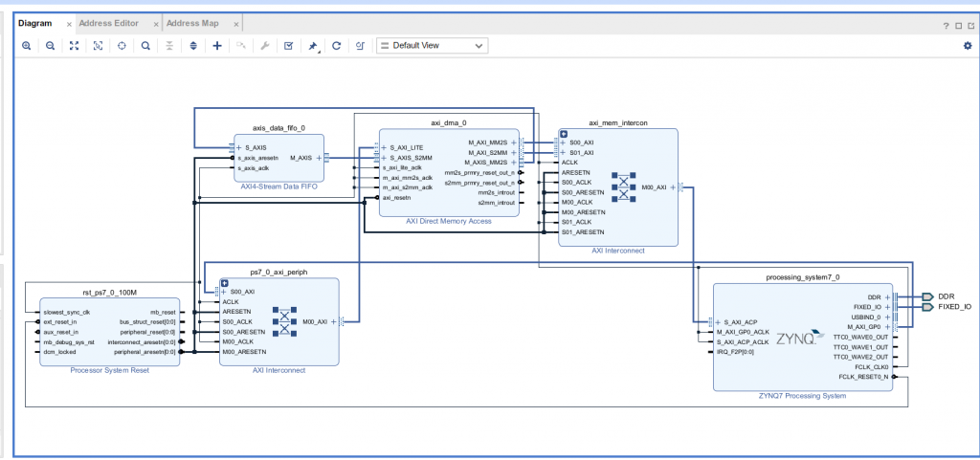The image size is (980, 460).
Task: Select the mm2s_introut output pin
Action: [x=497, y=193]
